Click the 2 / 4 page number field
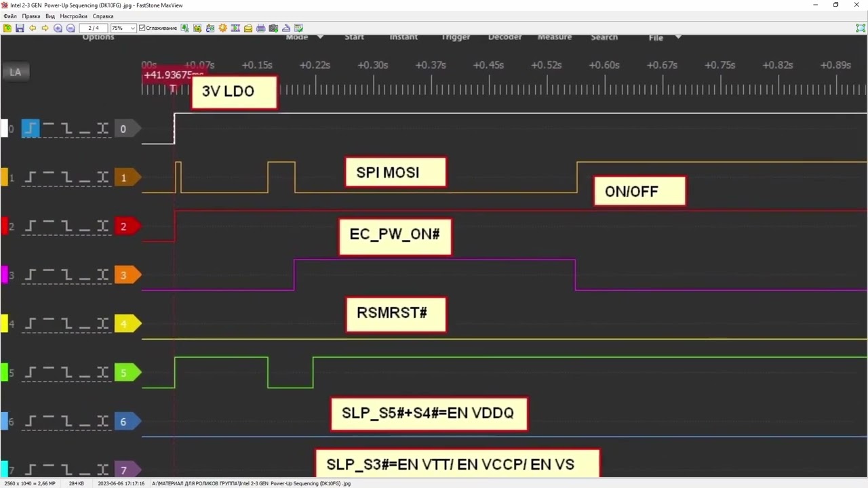The image size is (868, 488). point(94,28)
